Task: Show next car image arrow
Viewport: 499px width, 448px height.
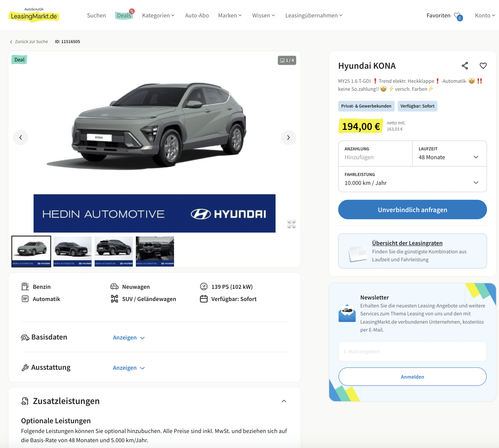Action: click(x=288, y=138)
